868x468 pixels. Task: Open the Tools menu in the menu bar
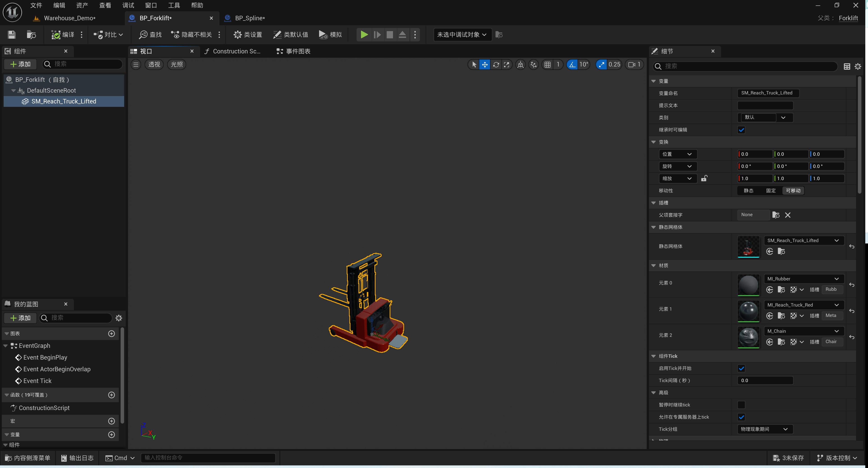tap(174, 5)
